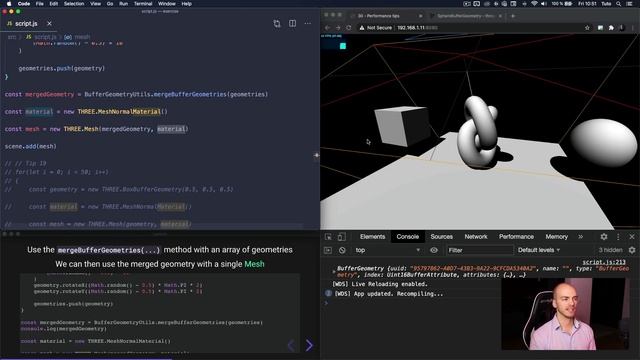The image size is (640, 360).
Task: Open the File menu
Action: 40,4
